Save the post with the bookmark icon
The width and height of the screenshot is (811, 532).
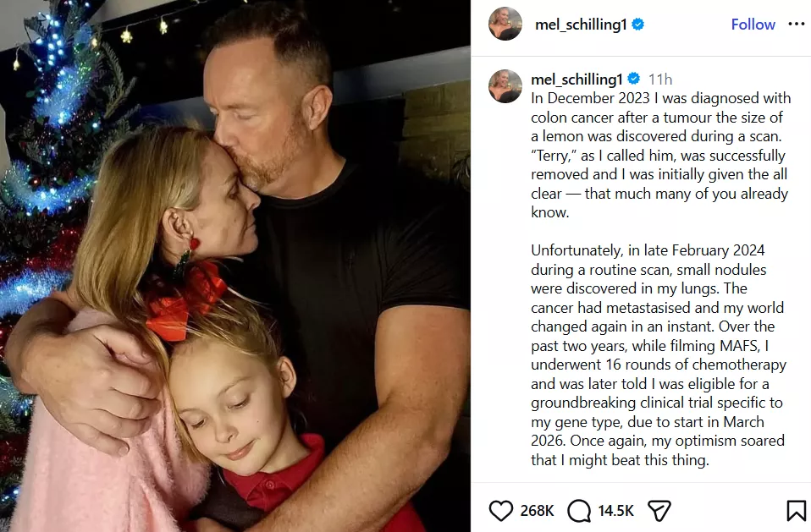[x=796, y=511]
